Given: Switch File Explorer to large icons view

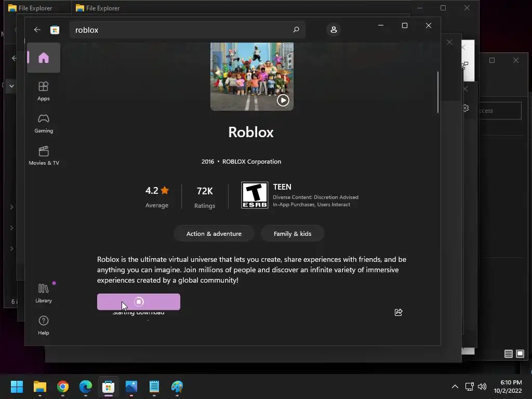Looking at the screenshot, I should click(520, 354).
